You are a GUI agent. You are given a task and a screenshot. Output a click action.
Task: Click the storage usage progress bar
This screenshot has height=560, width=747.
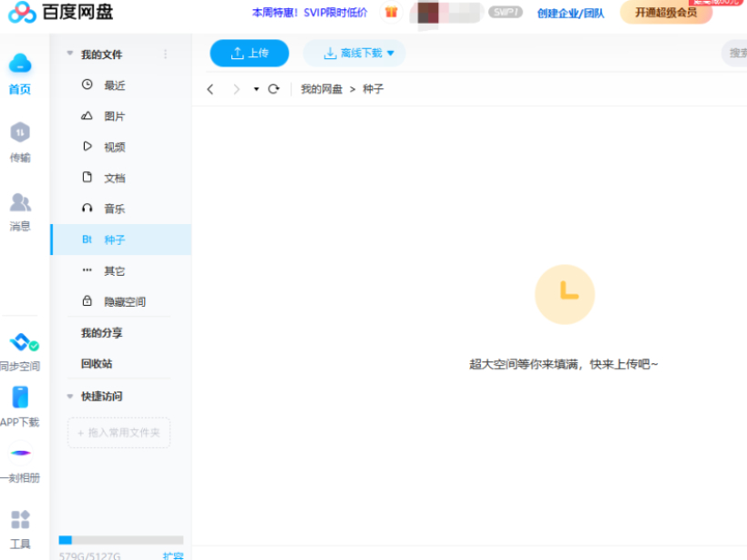click(121, 540)
